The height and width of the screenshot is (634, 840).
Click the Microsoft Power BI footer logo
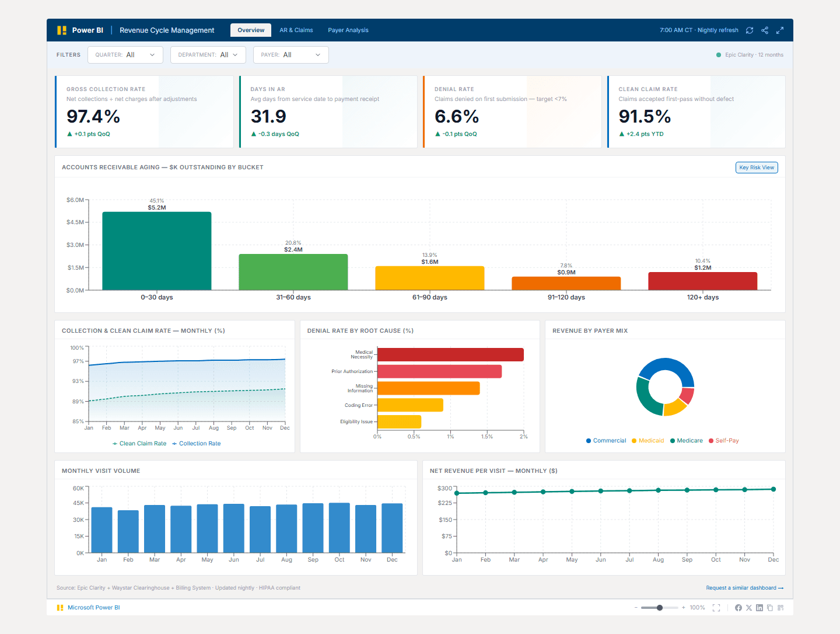[60, 608]
